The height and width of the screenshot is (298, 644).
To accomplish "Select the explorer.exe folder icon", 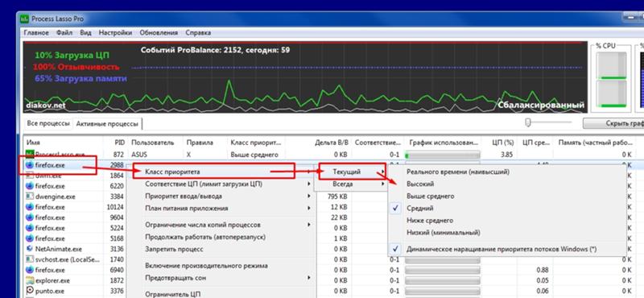I will (30, 281).
